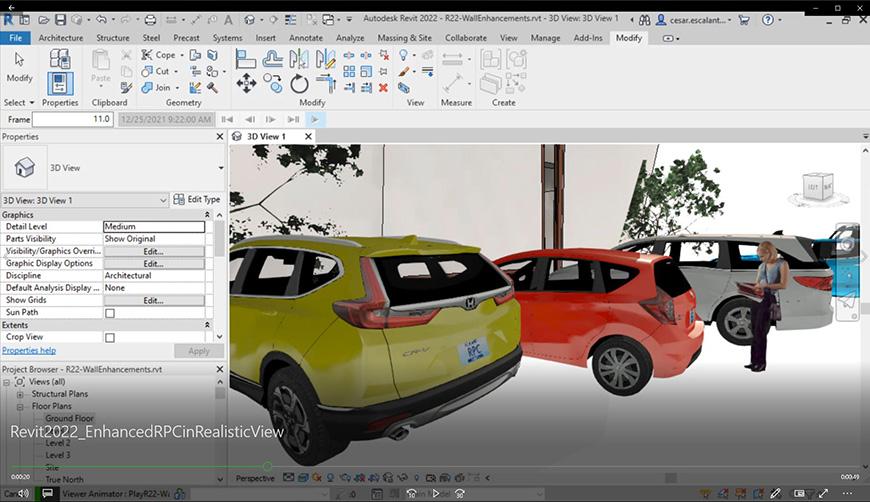Select Ground Floor in Project Browser
This screenshot has height=502, width=870.
(x=69, y=418)
